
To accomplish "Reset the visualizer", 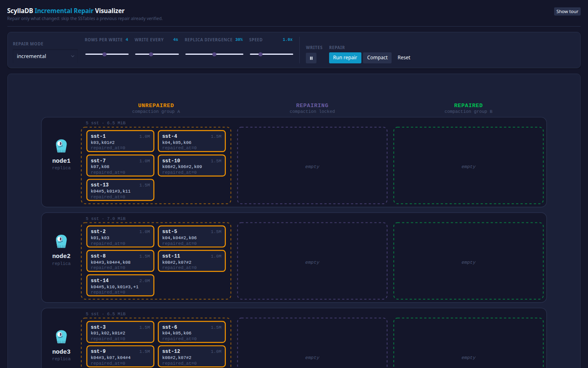I will point(404,58).
